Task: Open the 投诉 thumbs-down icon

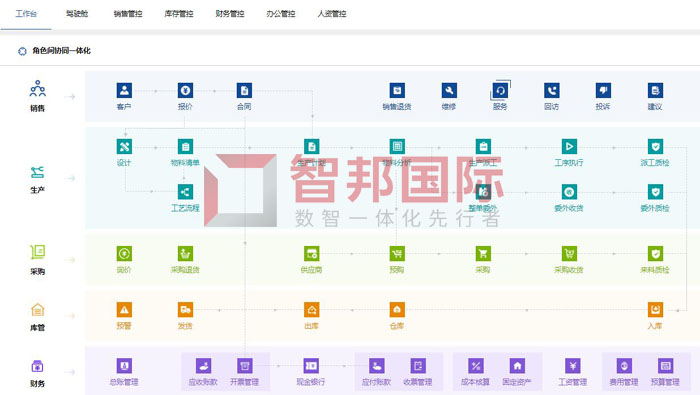Action: coord(603,91)
